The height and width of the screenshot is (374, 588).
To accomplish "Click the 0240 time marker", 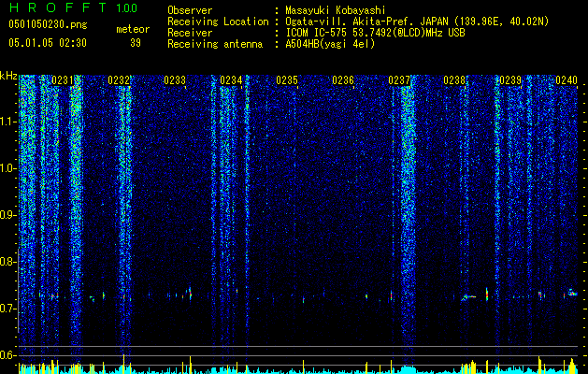I will [x=566, y=80].
